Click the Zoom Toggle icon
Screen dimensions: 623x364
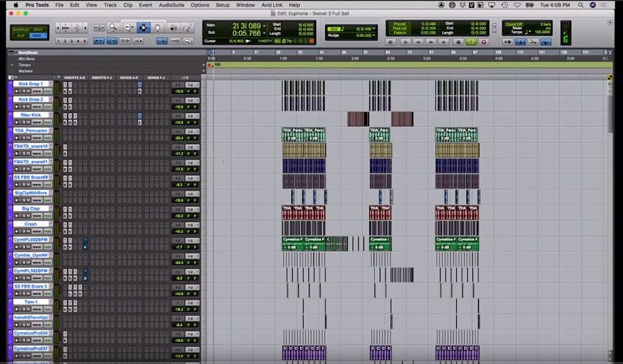(x=99, y=27)
